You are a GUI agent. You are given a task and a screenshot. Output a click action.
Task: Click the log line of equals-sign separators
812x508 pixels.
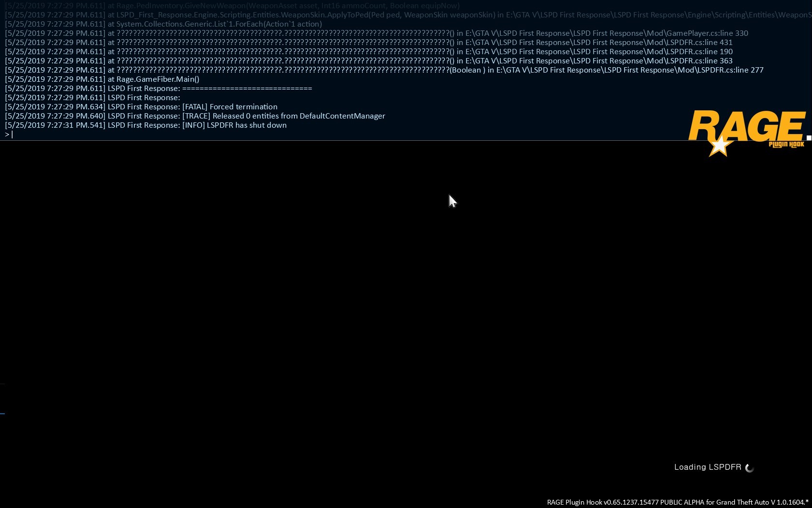159,89
